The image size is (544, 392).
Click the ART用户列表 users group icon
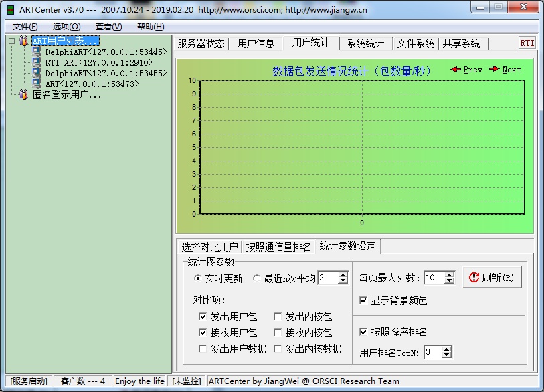[x=23, y=41]
